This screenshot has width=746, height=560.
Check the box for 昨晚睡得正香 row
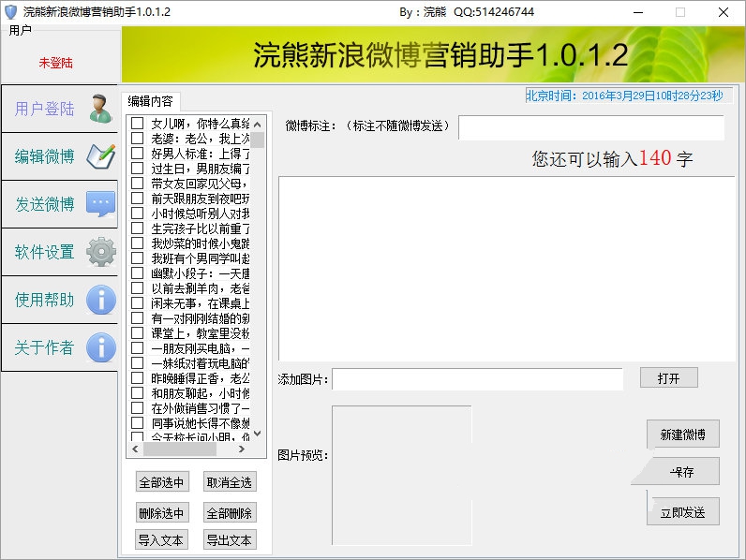(138, 378)
